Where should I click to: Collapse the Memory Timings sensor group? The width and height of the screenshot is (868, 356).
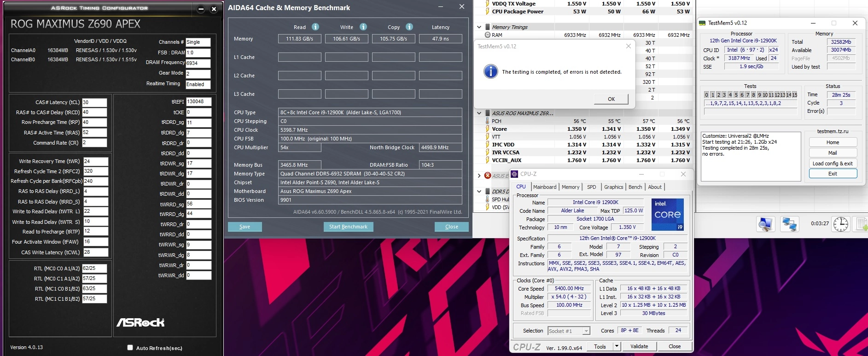click(x=479, y=27)
